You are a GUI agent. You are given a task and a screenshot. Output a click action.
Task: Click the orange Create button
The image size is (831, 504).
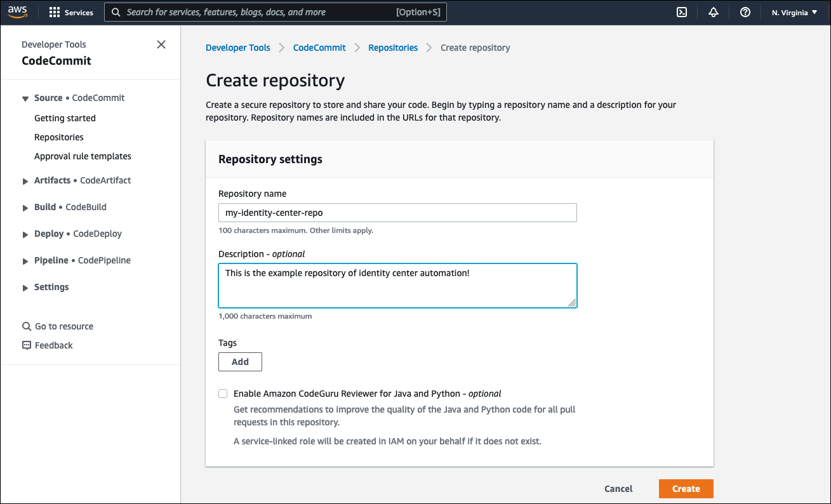(686, 489)
